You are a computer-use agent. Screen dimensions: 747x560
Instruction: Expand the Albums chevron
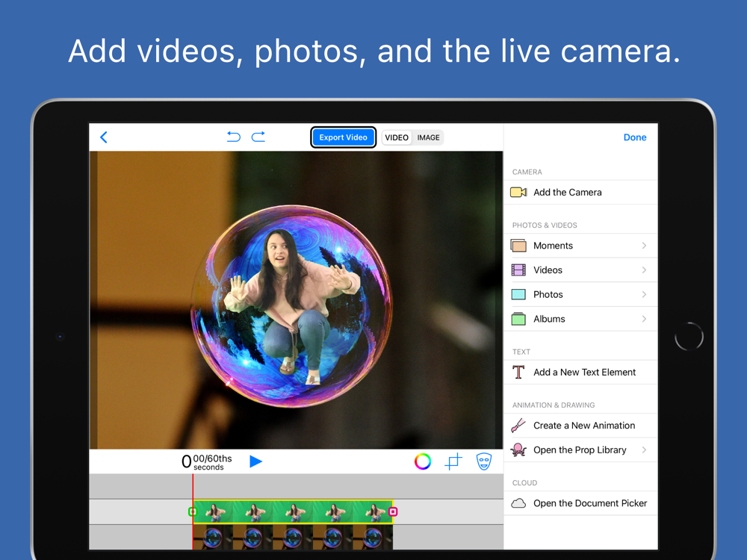(x=644, y=319)
